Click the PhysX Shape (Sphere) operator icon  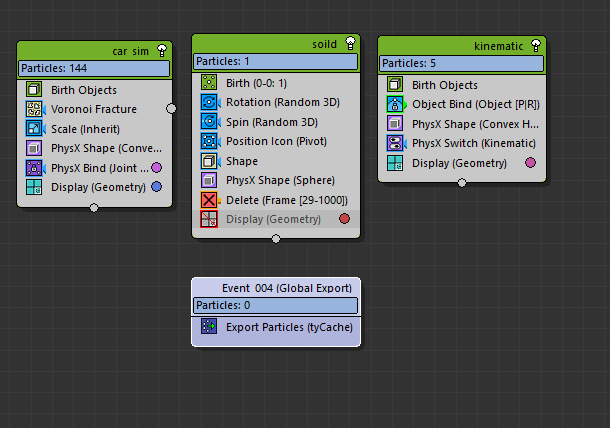(209, 180)
